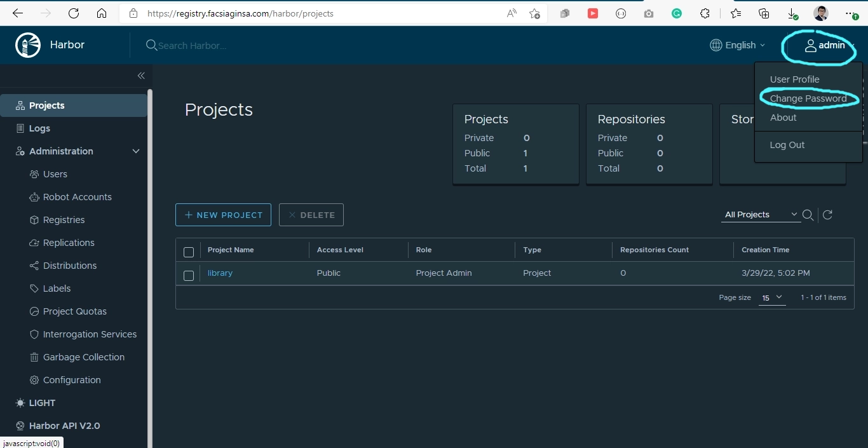Open Garbage Collection page
868x448 pixels.
[x=83, y=357]
